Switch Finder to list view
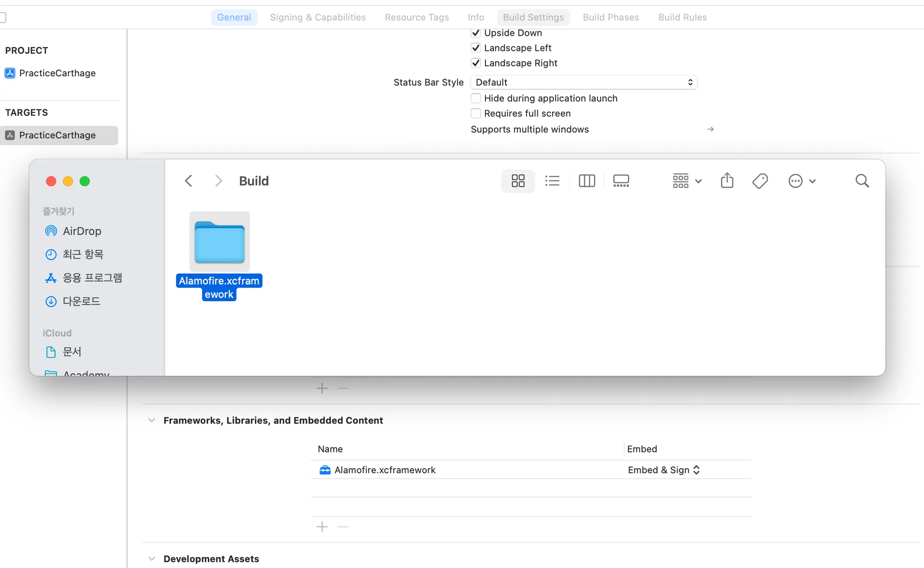 (552, 181)
